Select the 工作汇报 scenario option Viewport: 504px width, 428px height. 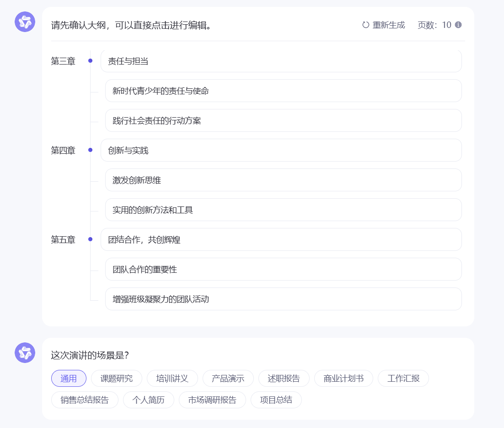(x=403, y=379)
